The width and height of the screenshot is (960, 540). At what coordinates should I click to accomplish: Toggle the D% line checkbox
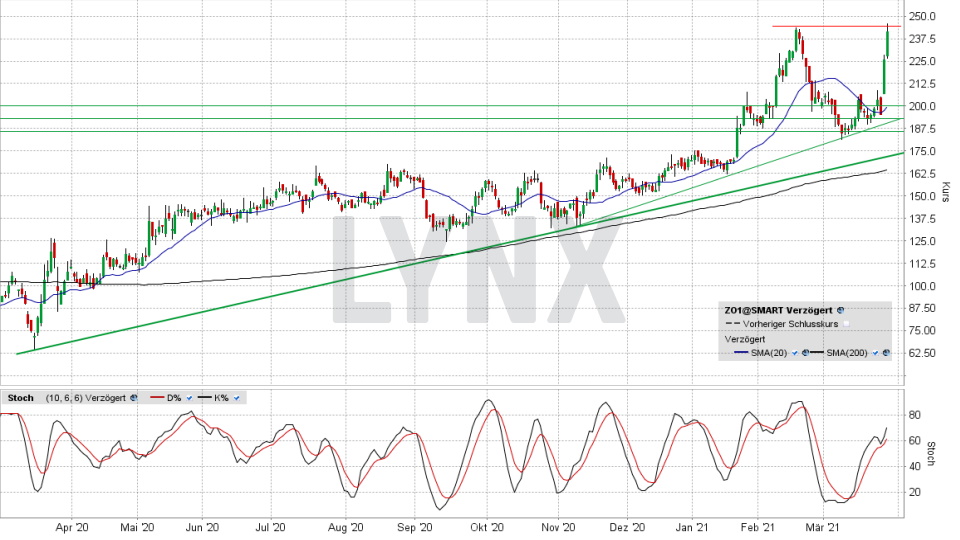click(x=188, y=398)
